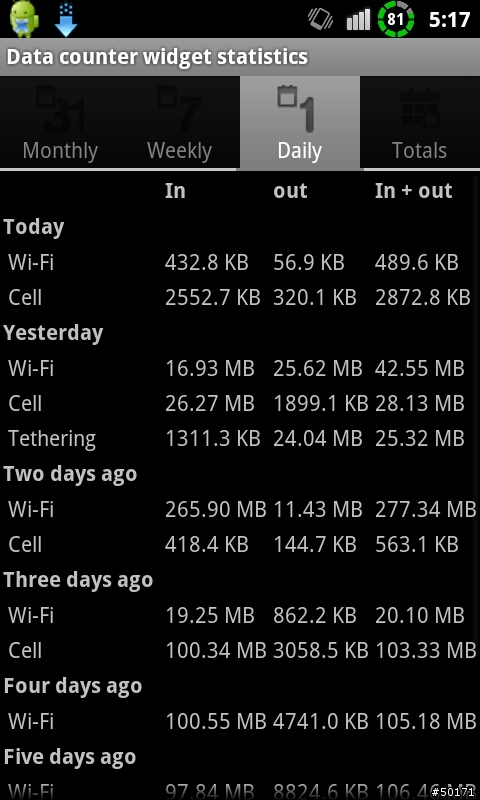480x800 pixels.
Task: Tap the Data counter widget statistics title
Action: [x=157, y=57]
